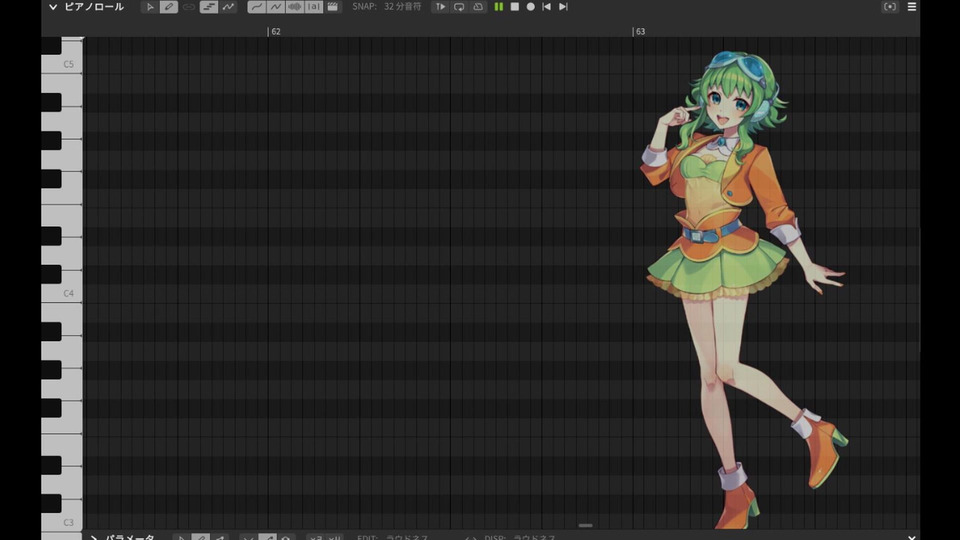Pause playback with the green button
This screenshot has height=540, width=960.
tap(498, 7)
